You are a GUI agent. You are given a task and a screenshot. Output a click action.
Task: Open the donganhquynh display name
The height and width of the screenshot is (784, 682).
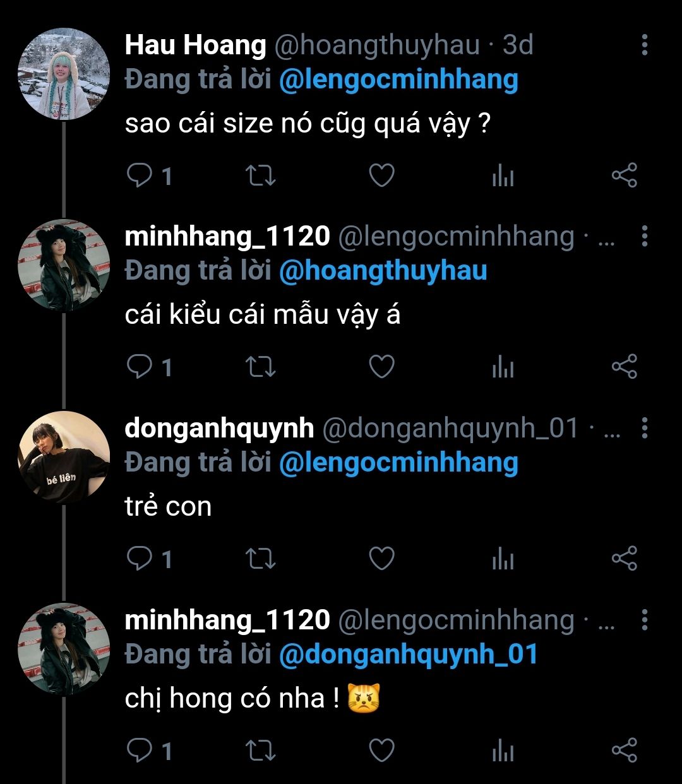pos(219,428)
